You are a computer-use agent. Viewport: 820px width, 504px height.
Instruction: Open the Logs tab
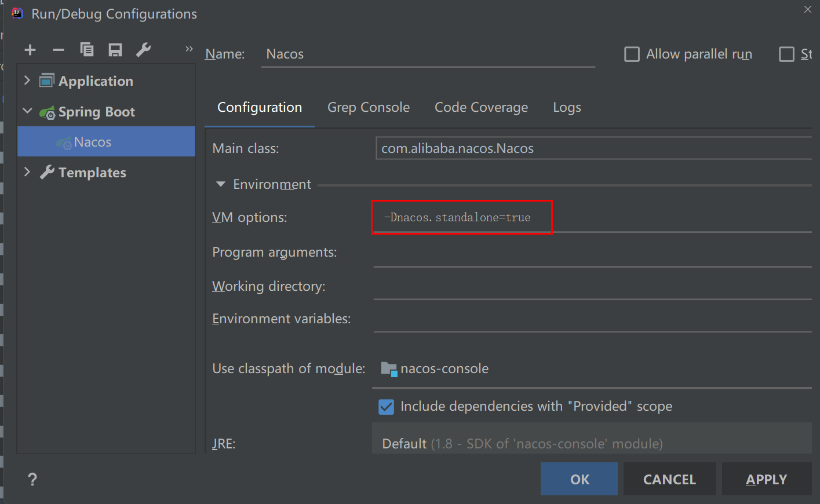pos(567,108)
